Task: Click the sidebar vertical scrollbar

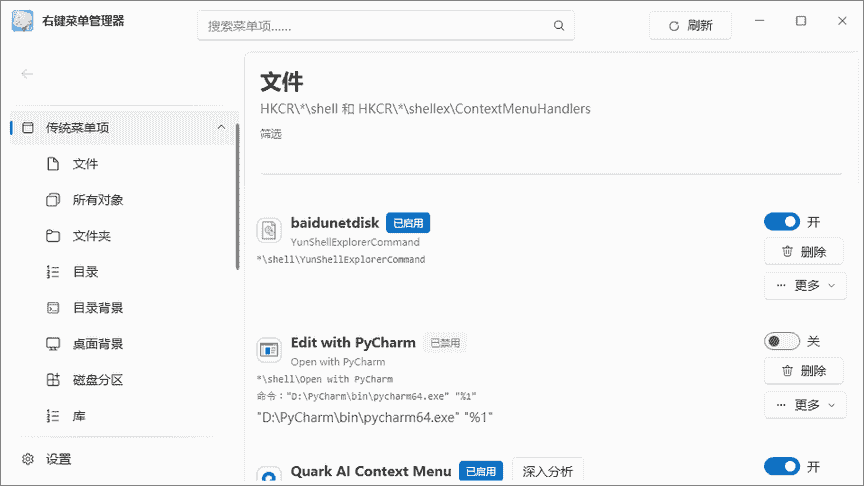Action: 237,197
